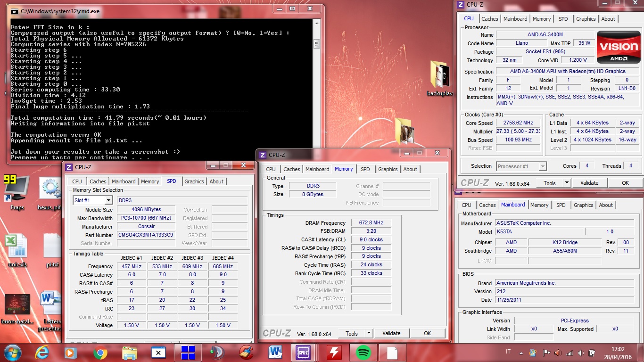Select SPD tab in the Memory window
Viewport: 644px width, 362px height.
point(365,169)
